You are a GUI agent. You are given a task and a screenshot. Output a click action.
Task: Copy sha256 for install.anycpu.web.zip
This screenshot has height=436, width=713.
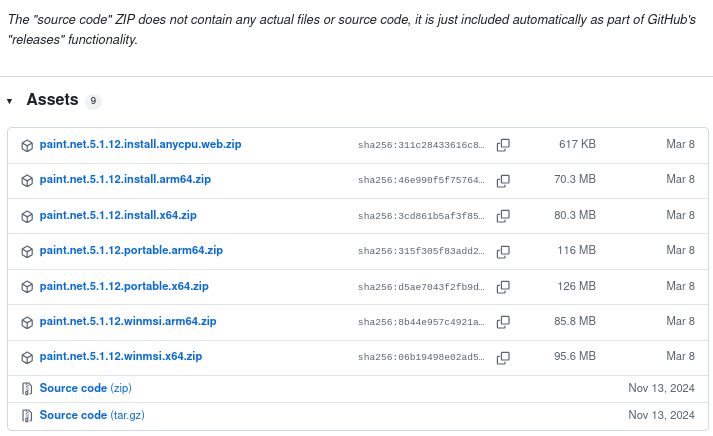[503, 145]
